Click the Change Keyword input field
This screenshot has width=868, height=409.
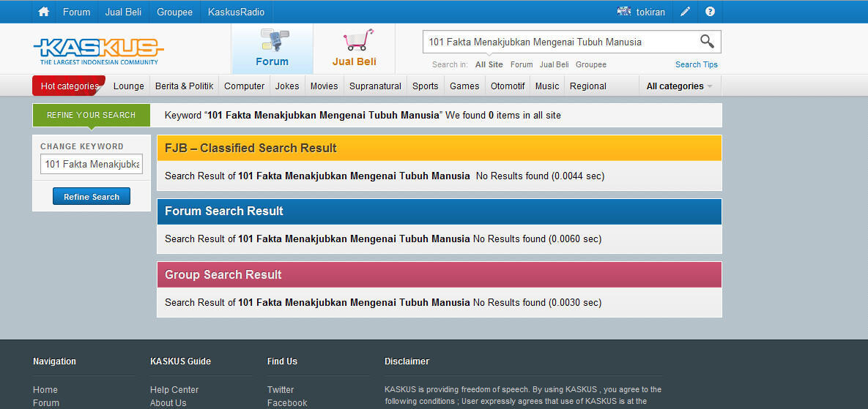[x=92, y=164]
